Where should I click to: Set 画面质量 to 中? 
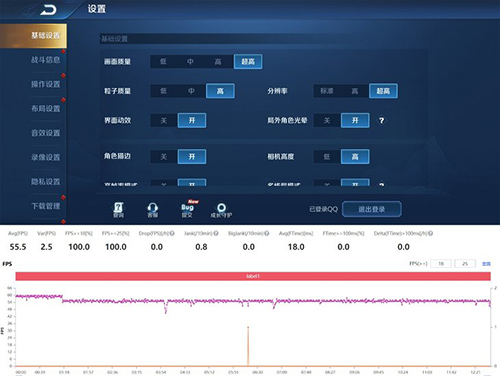[190, 62]
